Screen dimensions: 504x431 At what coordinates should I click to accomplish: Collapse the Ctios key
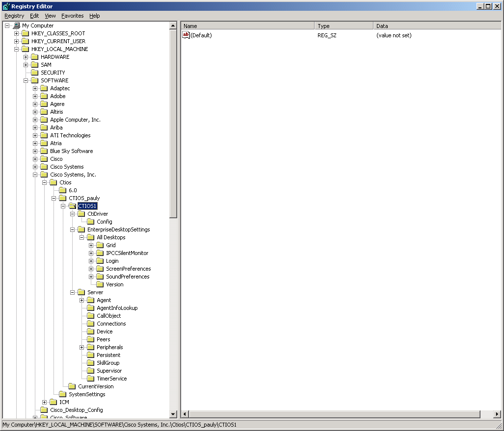pos(44,183)
